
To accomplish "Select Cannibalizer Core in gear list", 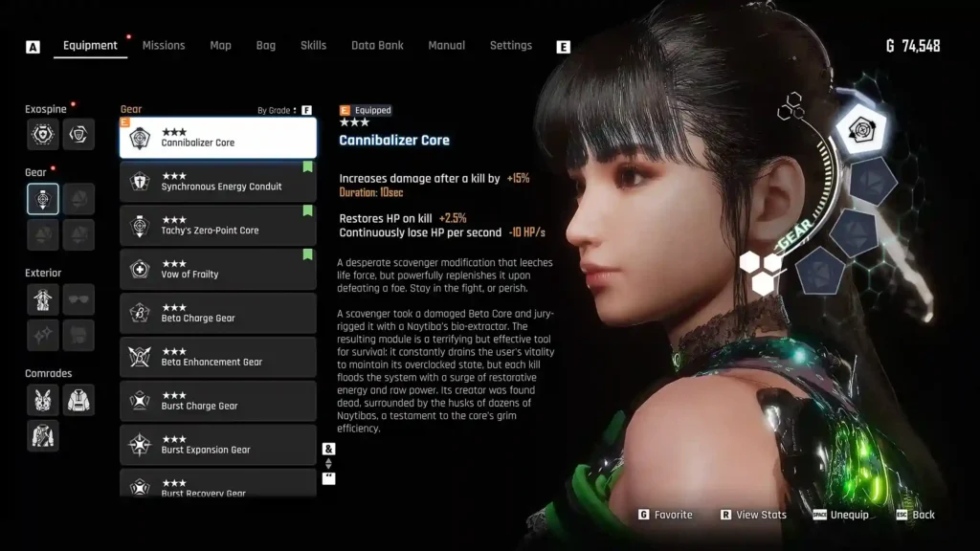I will point(218,138).
